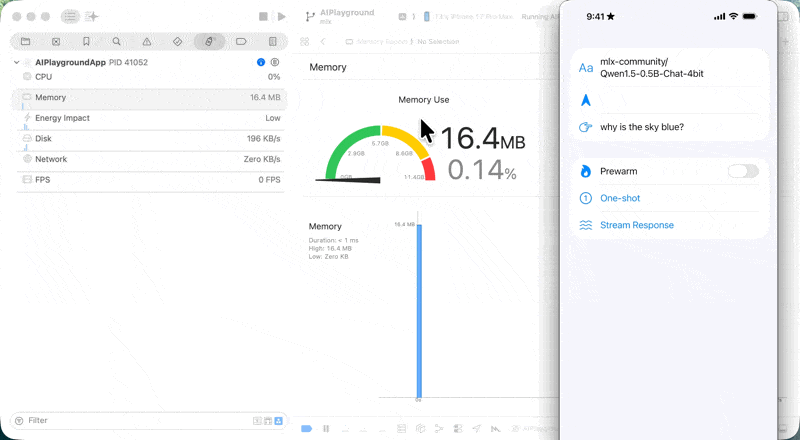
Task: Toggle the Prewarm switch
Action: click(742, 171)
